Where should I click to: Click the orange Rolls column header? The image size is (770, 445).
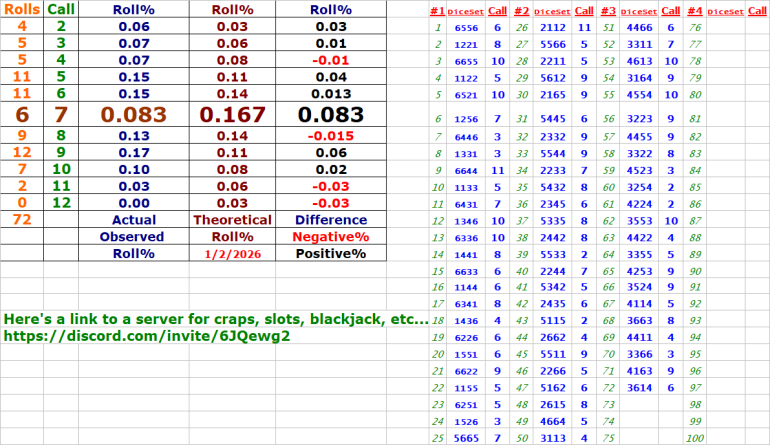[x=21, y=9]
